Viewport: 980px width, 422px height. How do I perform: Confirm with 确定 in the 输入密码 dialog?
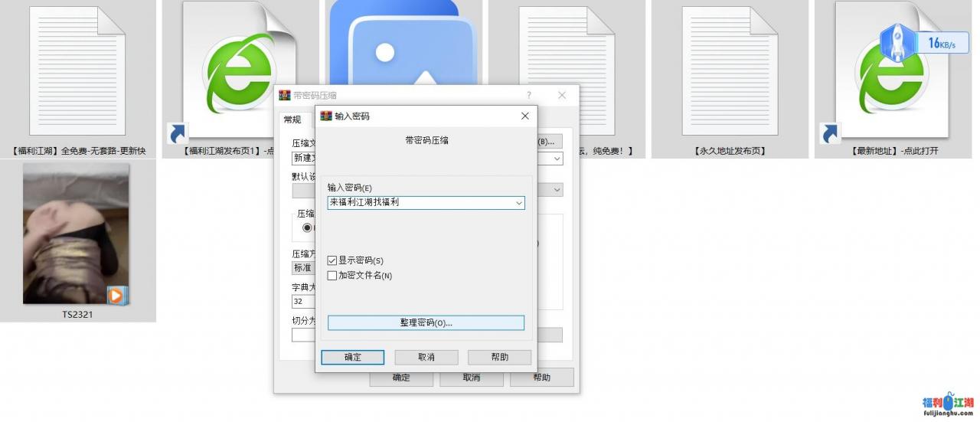point(352,358)
